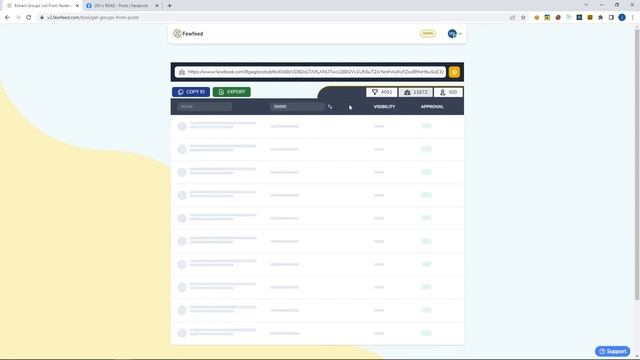Go back in browser history
The height and width of the screenshot is (360, 640).
pyautogui.click(x=7, y=18)
